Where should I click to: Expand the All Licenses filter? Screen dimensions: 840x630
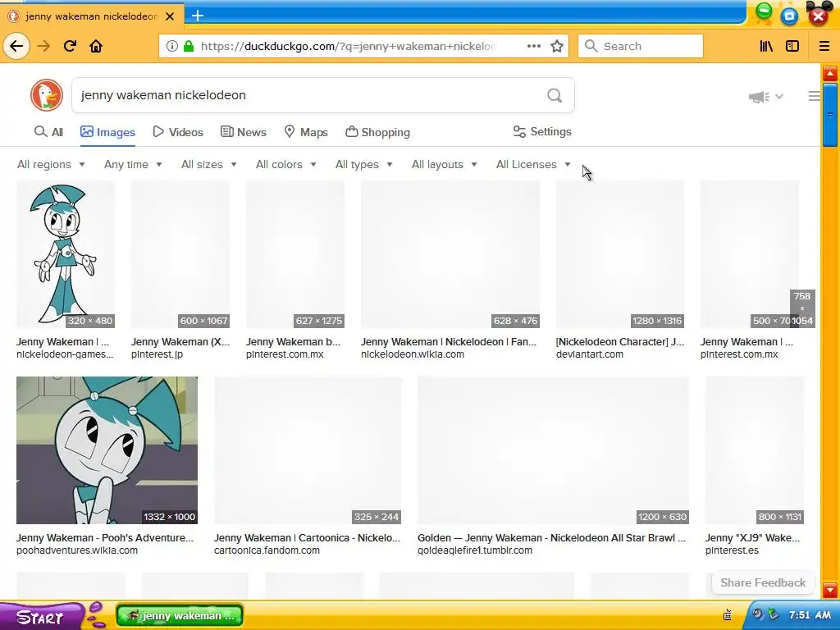533,164
